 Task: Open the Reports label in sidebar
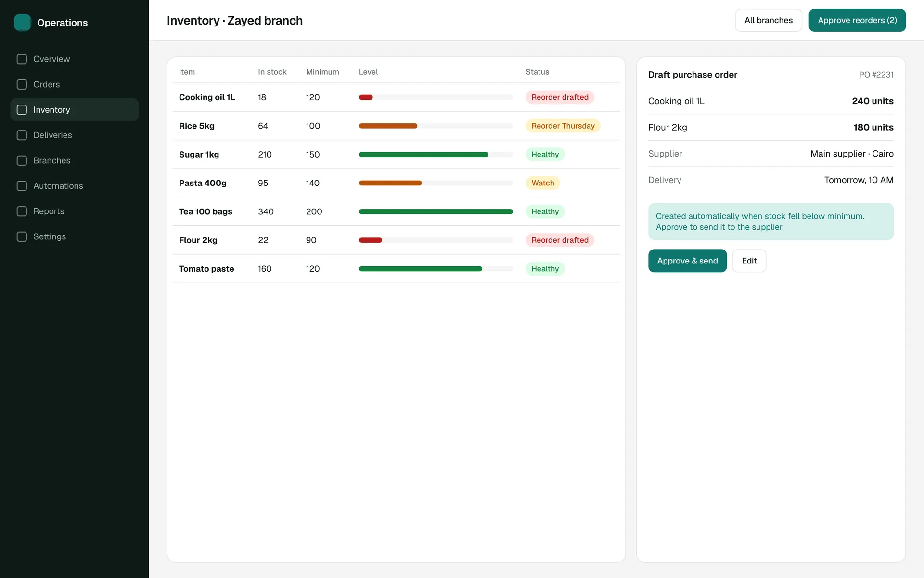tap(49, 211)
